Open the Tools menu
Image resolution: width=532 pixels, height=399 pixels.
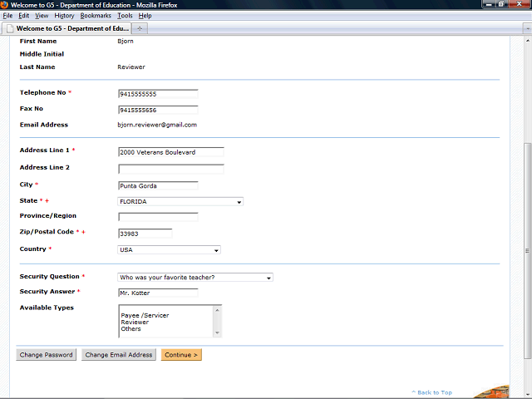point(125,16)
